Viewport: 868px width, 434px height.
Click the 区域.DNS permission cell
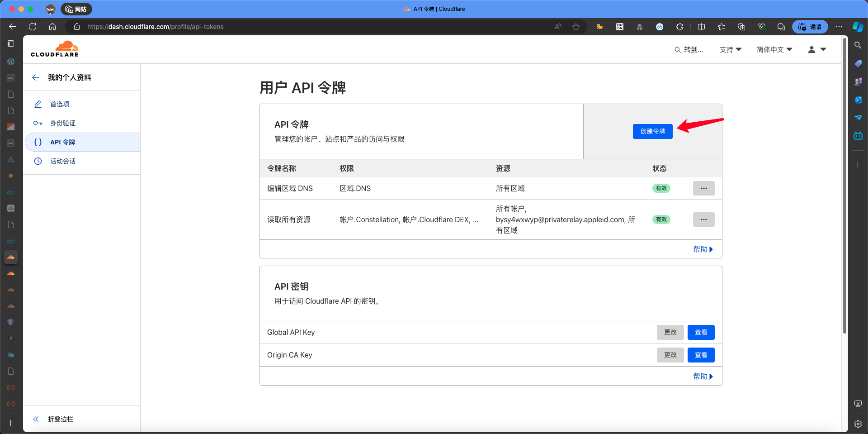(355, 188)
